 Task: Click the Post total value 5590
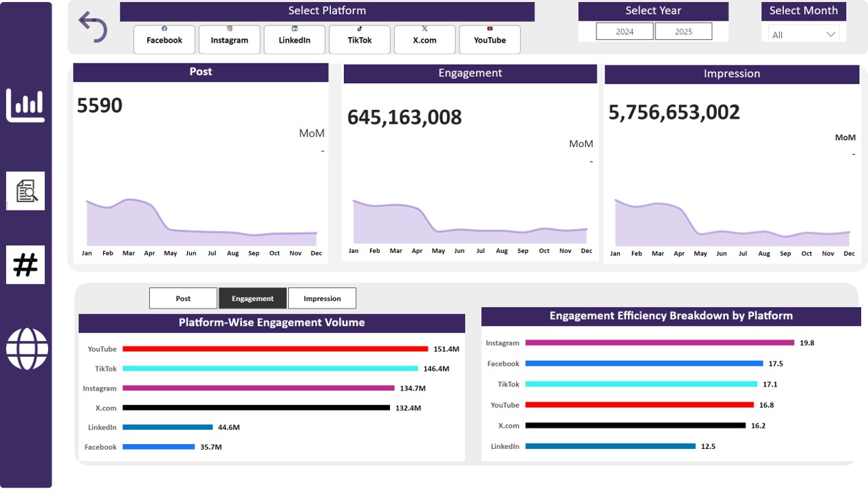pyautogui.click(x=100, y=105)
